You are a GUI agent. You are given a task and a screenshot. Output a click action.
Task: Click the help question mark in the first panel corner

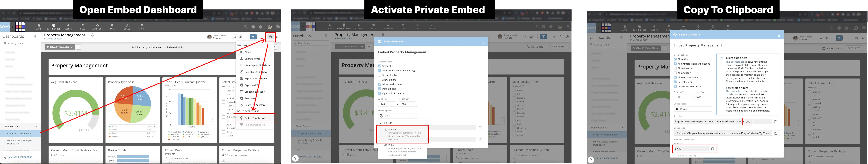point(5,158)
